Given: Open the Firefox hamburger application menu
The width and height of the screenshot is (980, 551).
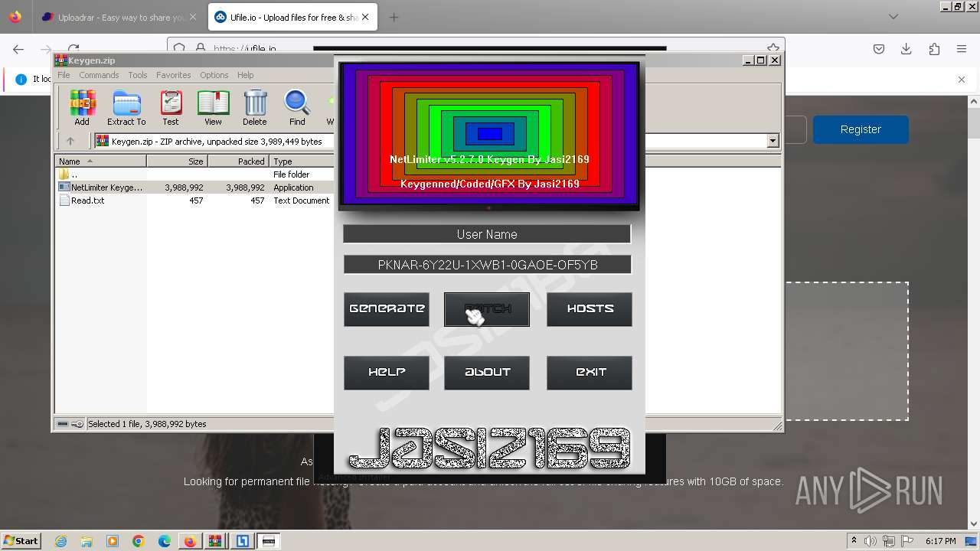Looking at the screenshot, I should click(x=962, y=49).
